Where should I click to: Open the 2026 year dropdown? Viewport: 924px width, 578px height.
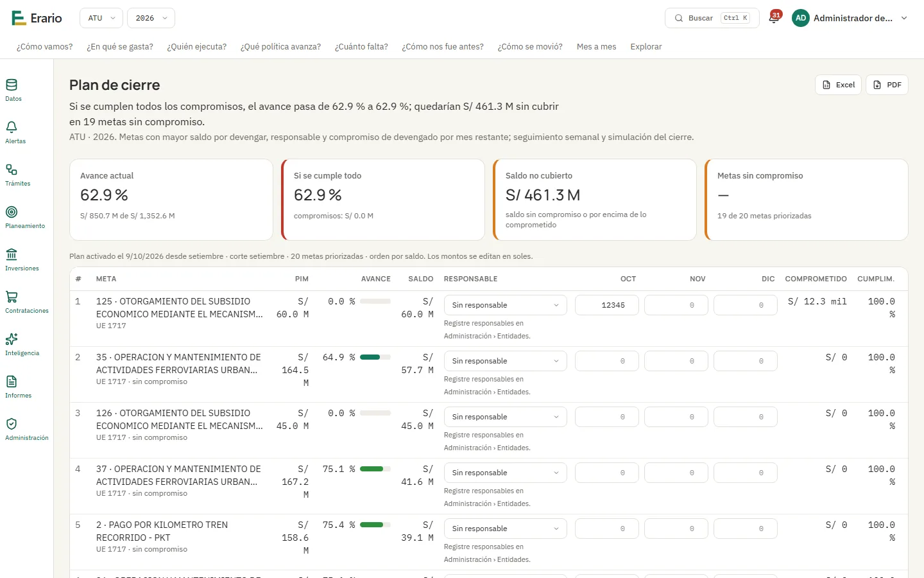click(x=151, y=18)
